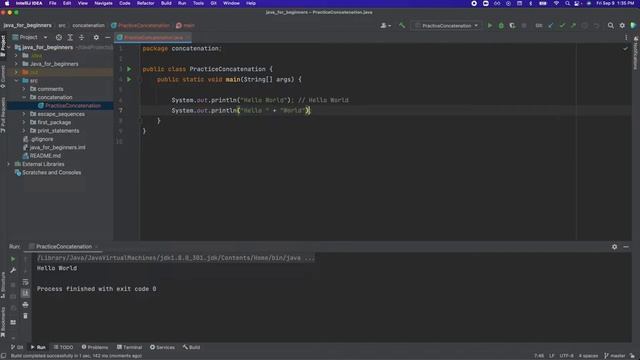Hide the Project panel with minus icon
Image resolution: width=640 pixels, height=360 pixels.
(x=107, y=37)
